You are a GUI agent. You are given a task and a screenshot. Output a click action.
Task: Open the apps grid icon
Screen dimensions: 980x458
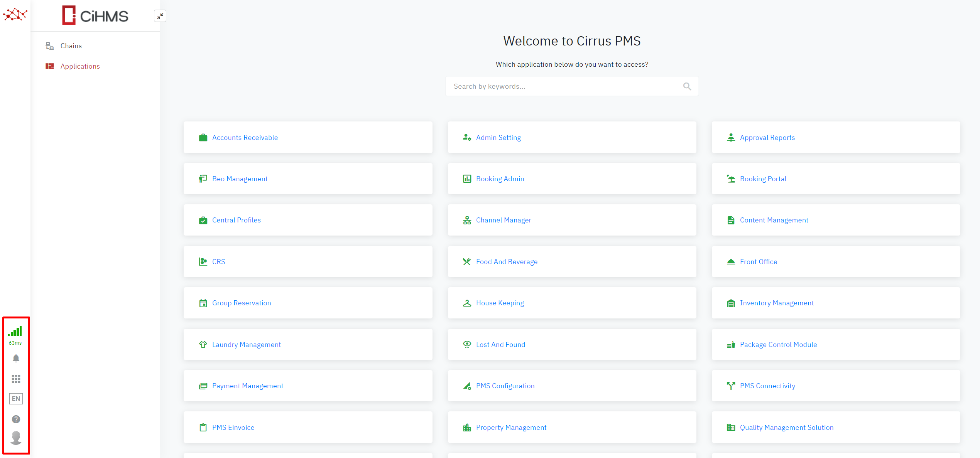pyautogui.click(x=16, y=379)
